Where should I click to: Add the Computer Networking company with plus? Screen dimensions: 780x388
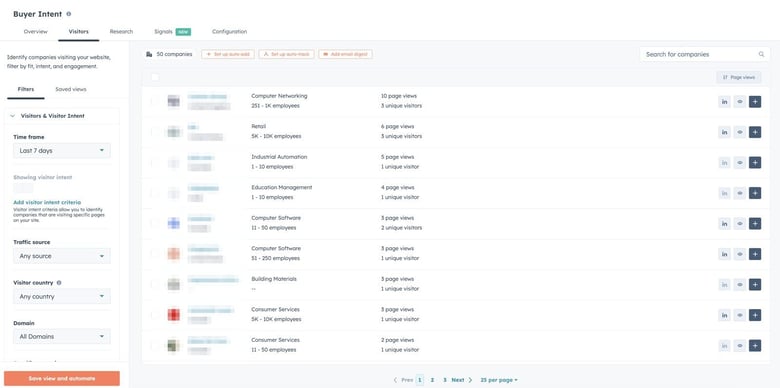click(755, 101)
